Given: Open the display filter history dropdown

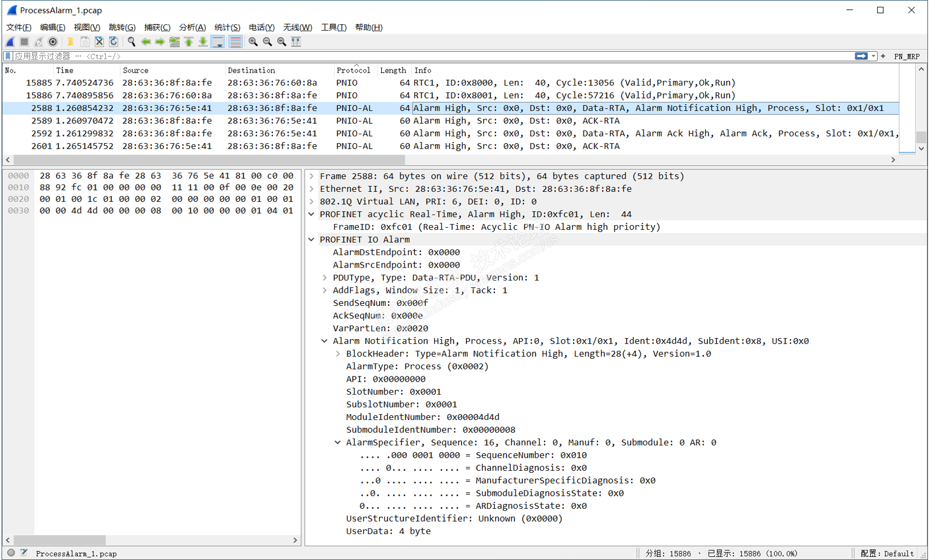Looking at the screenshot, I should pos(873,56).
